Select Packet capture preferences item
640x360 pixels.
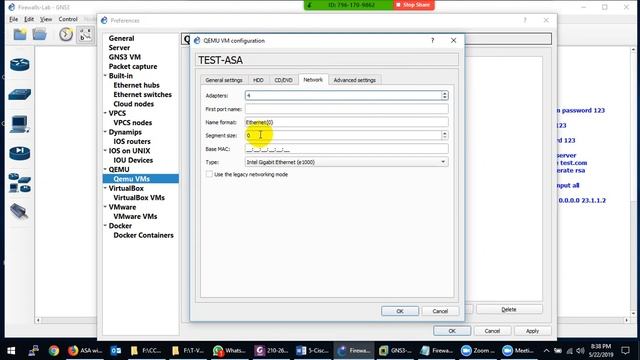(x=133, y=67)
